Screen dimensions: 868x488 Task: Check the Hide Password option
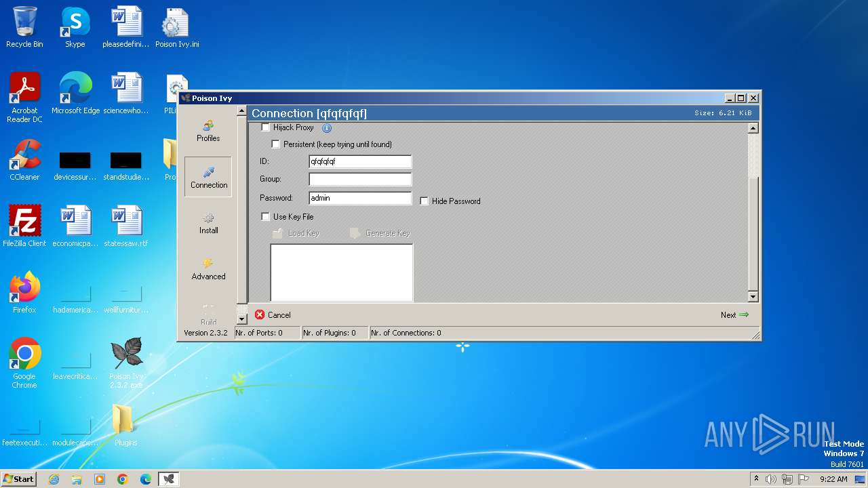[425, 201]
